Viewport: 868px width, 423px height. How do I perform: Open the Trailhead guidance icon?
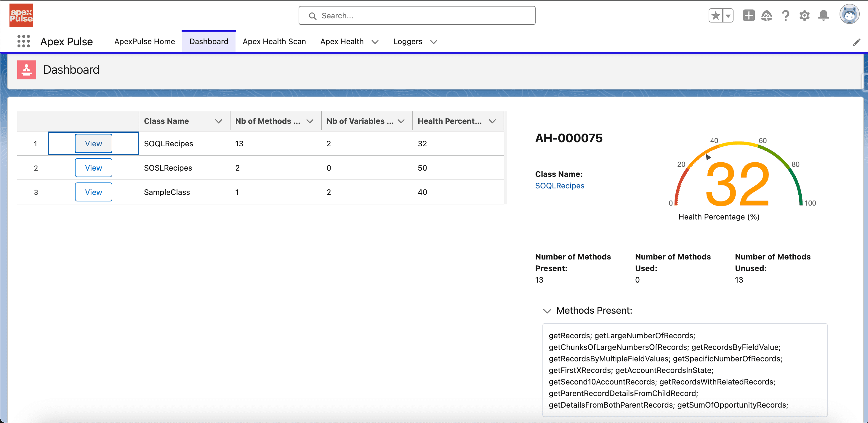(767, 15)
